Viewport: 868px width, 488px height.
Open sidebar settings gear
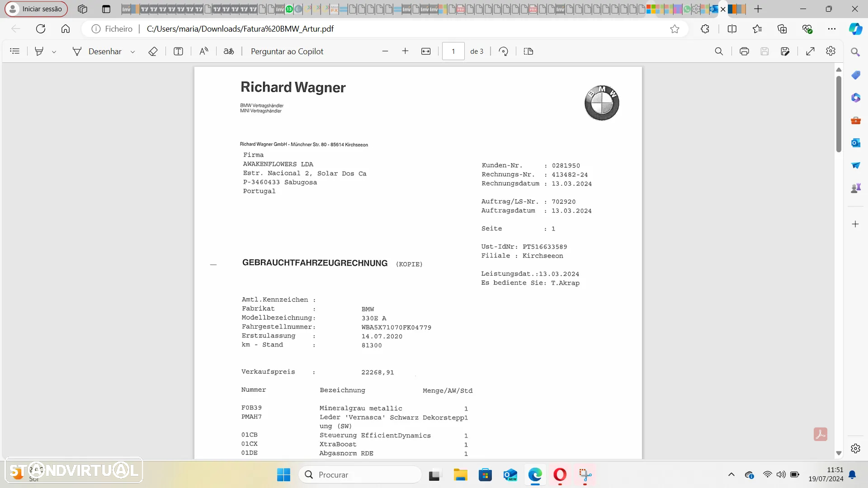[x=855, y=449]
